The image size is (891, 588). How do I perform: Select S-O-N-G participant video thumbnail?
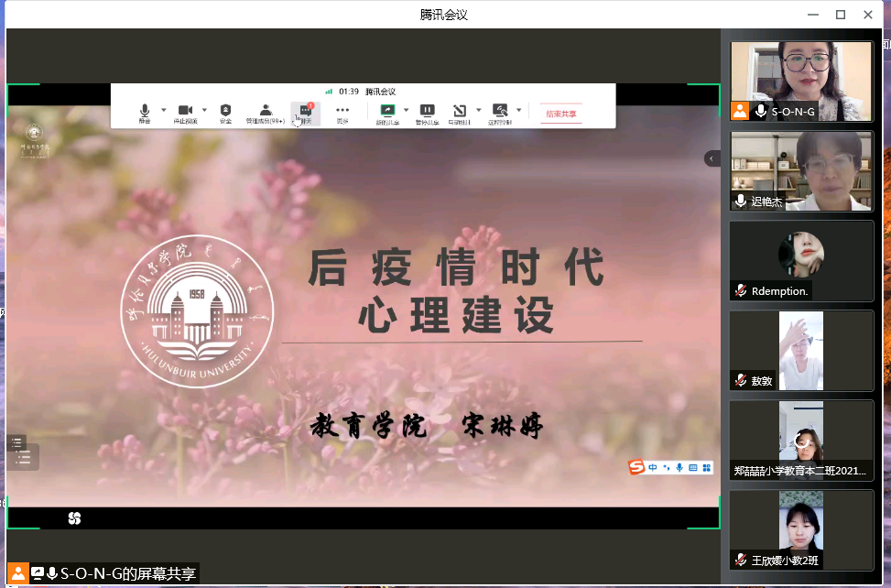click(801, 81)
